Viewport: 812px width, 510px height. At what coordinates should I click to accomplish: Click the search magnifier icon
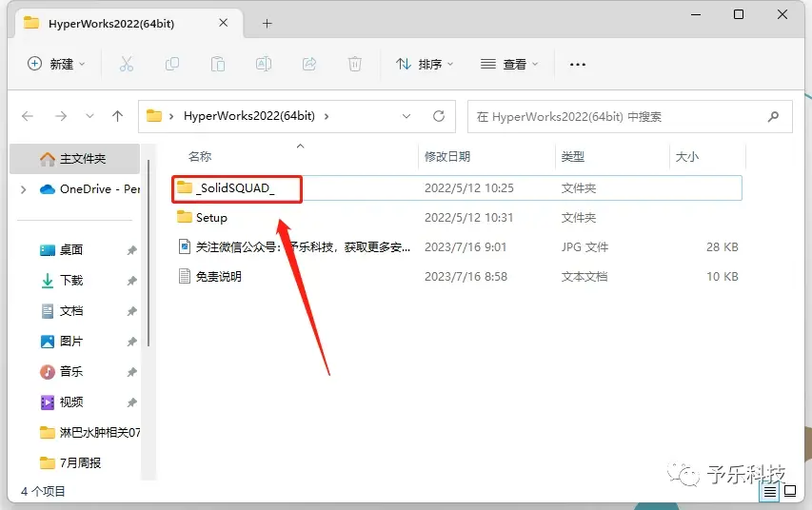(773, 116)
